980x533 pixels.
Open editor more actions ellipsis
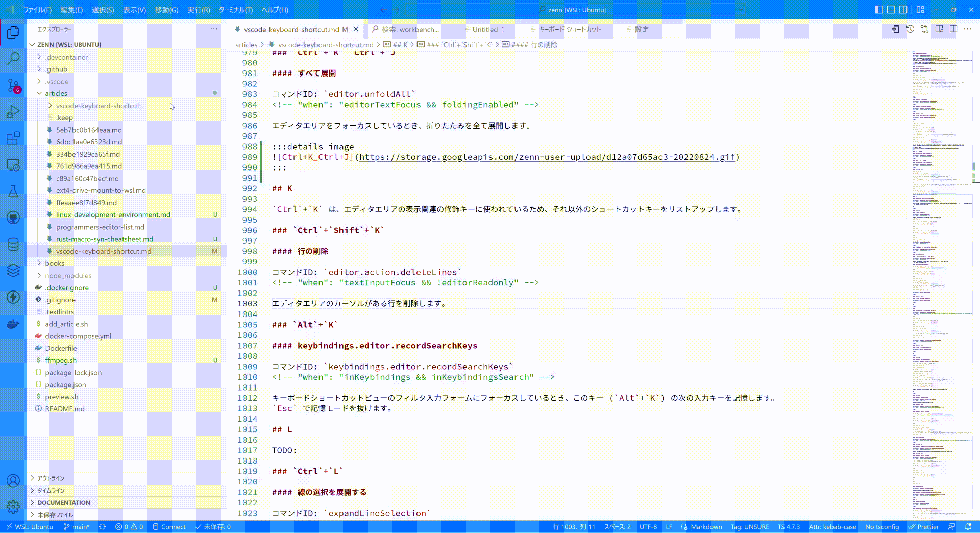968,29
